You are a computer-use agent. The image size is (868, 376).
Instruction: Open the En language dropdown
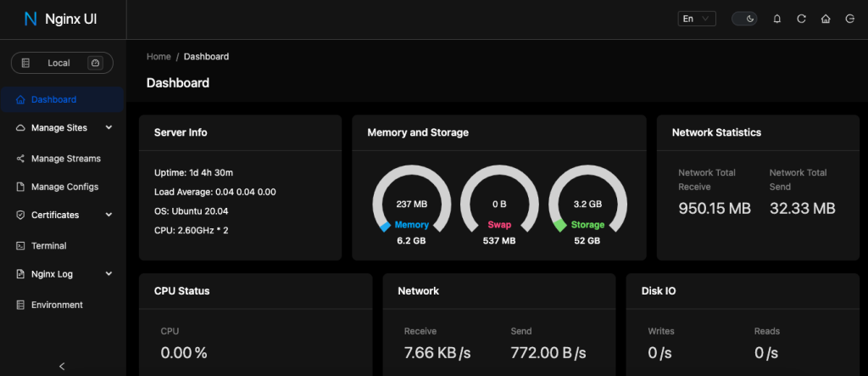point(697,19)
